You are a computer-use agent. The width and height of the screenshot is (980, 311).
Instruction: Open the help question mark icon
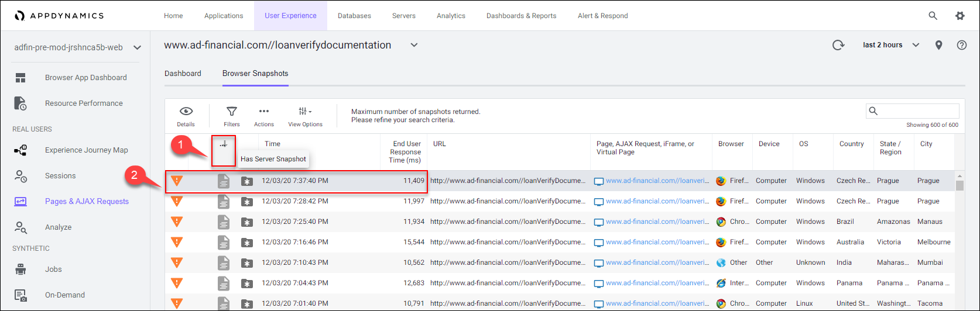pyautogui.click(x=962, y=45)
